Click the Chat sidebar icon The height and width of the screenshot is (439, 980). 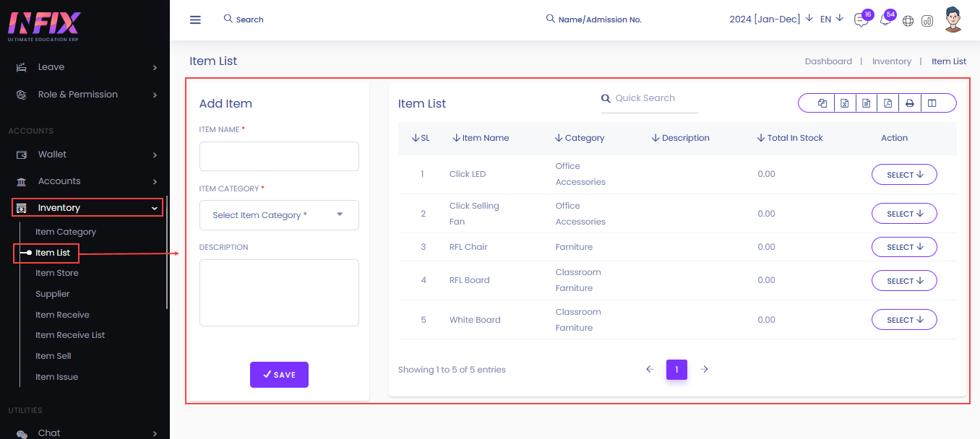22,433
